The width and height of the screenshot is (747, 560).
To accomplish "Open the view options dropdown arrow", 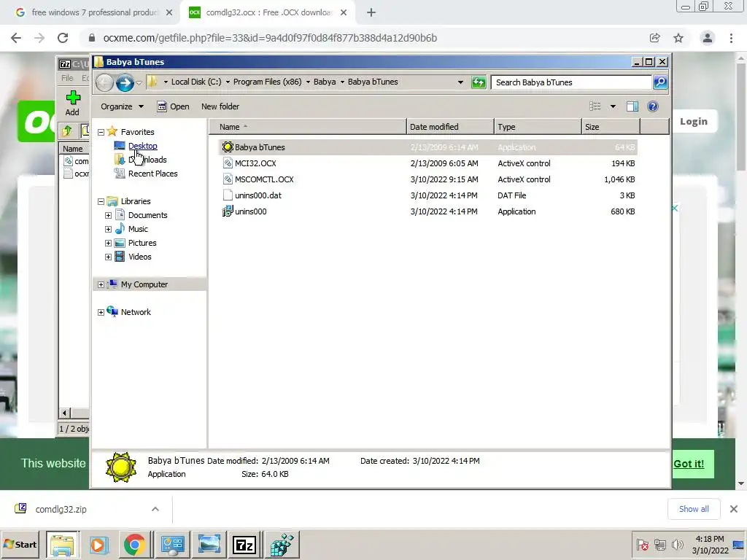I will click(613, 106).
